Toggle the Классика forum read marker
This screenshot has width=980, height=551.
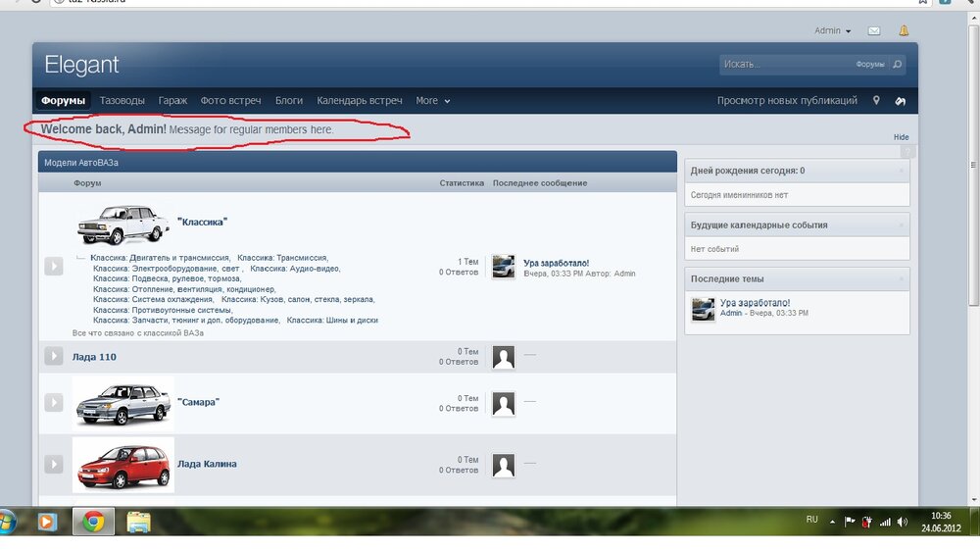[x=54, y=266]
